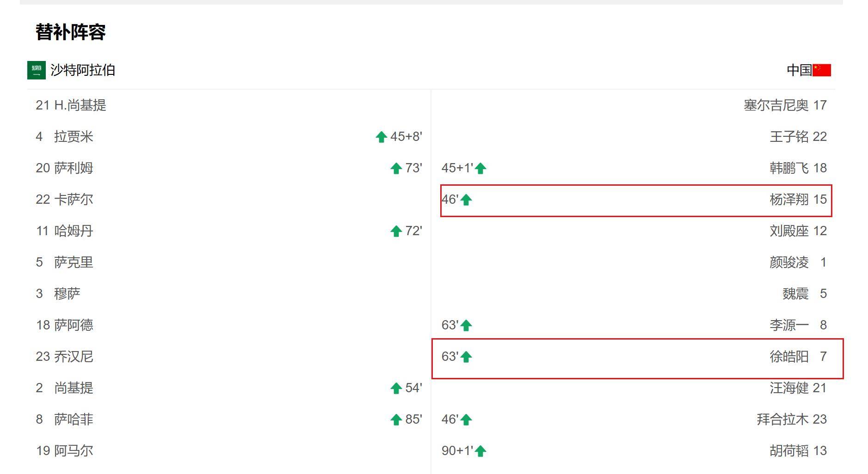Screen dimensions: 868x474
Task: Click the green arrow next to 54'
Action: point(396,388)
